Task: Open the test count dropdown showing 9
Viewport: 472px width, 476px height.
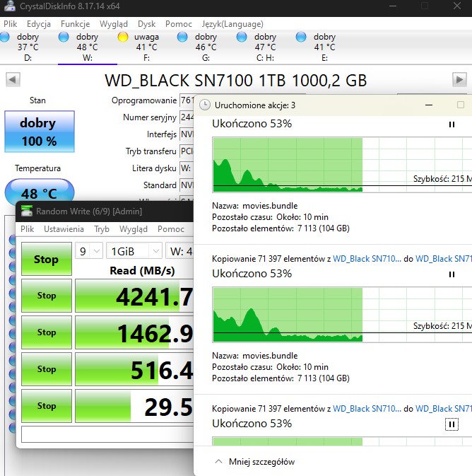Action: point(89,251)
